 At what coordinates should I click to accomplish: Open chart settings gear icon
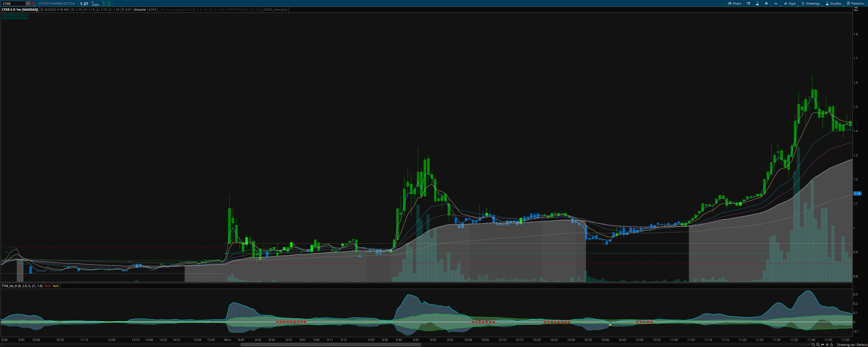tap(766, 3)
